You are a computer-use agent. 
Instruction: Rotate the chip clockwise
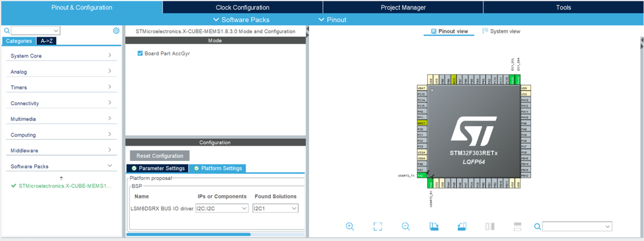click(434, 226)
